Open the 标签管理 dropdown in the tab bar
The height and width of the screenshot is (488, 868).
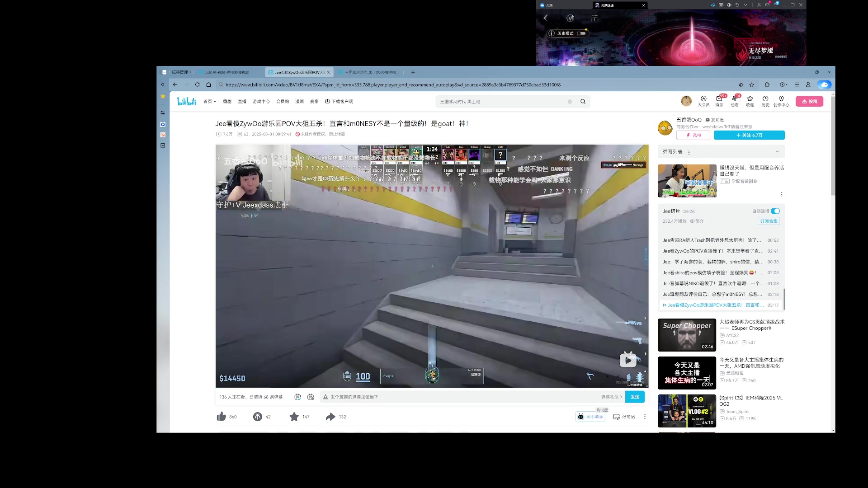[181, 72]
